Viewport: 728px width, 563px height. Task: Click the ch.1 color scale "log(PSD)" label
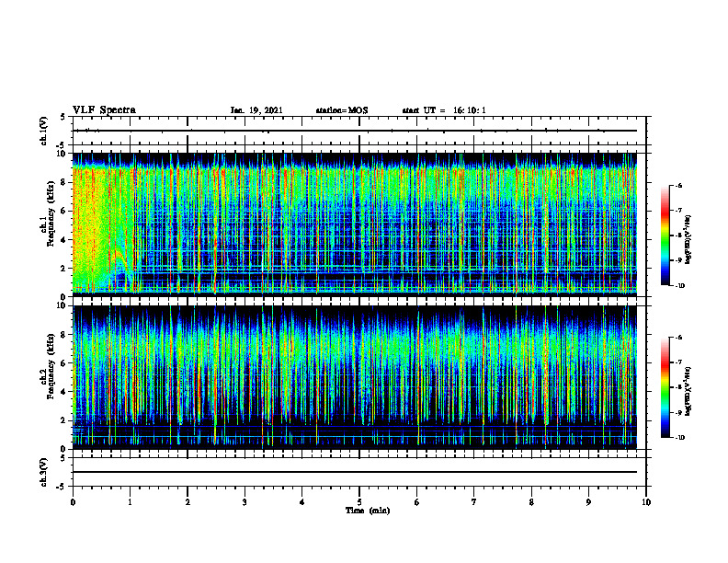pos(689,240)
